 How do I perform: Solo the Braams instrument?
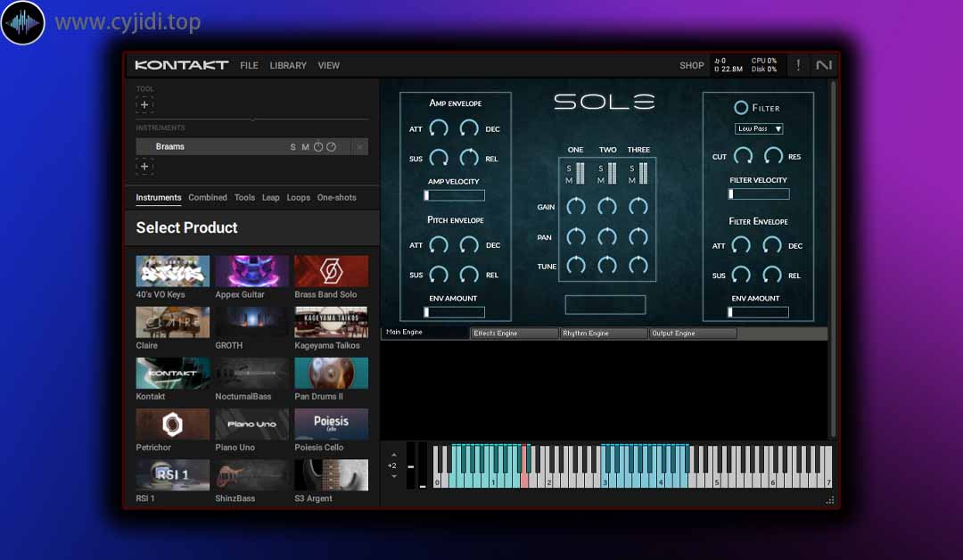coord(293,147)
